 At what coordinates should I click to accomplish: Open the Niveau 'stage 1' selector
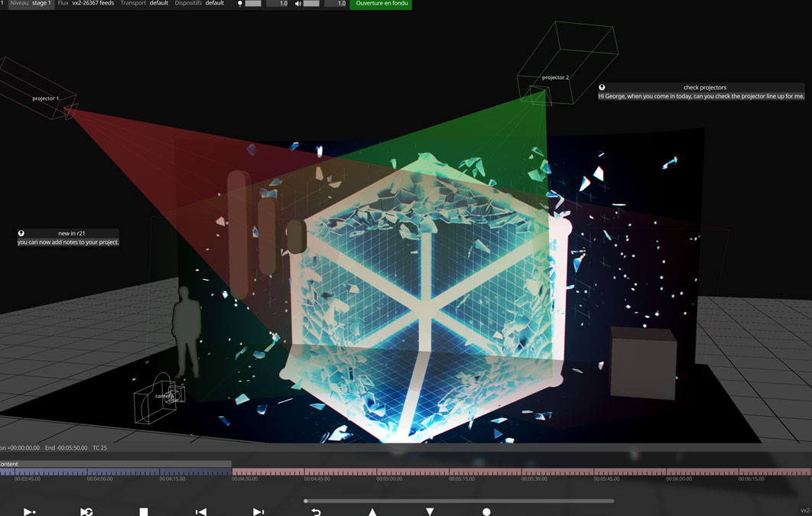(x=41, y=4)
